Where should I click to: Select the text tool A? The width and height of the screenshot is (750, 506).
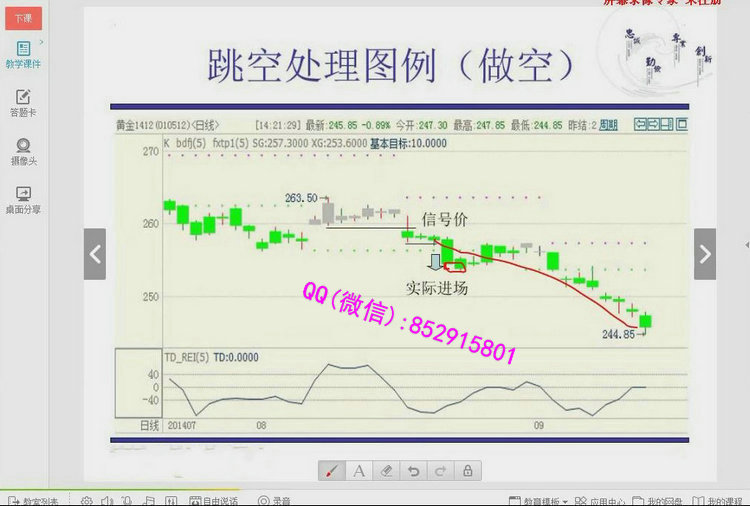pyautogui.click(x=359, y=470)
